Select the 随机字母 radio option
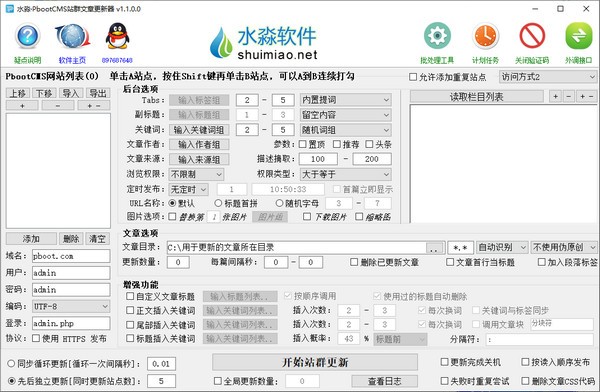This screenshot has height=392, width=600. pyautogui.click(x=279, y=203)
